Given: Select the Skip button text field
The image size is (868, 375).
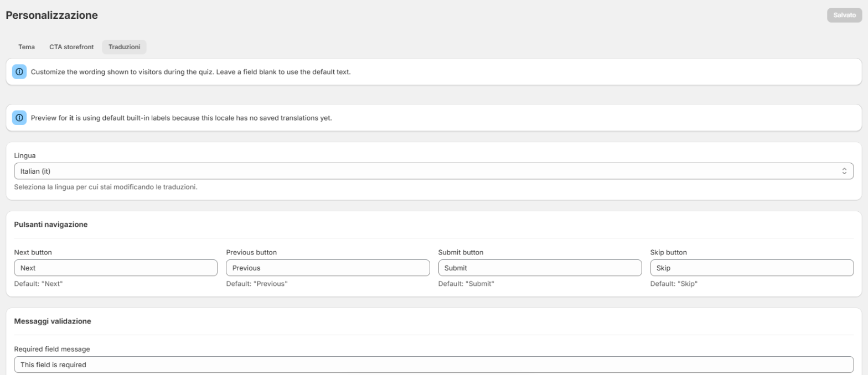Looking at the screenshot, I should pos(752,268).
